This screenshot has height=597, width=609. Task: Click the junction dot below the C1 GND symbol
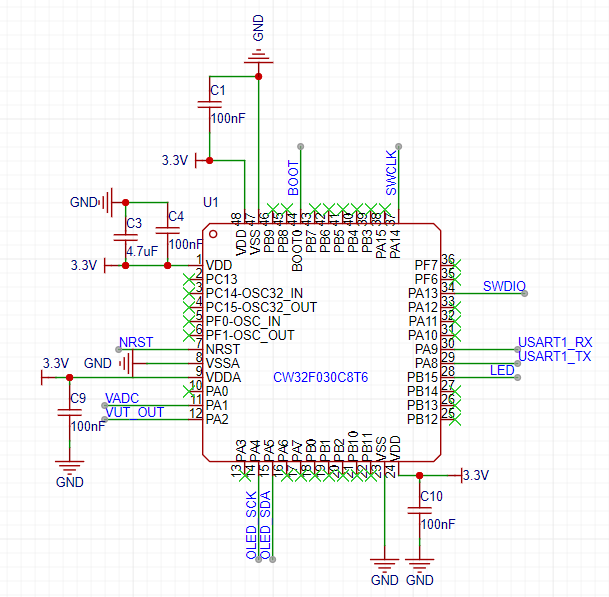[258, 77]
